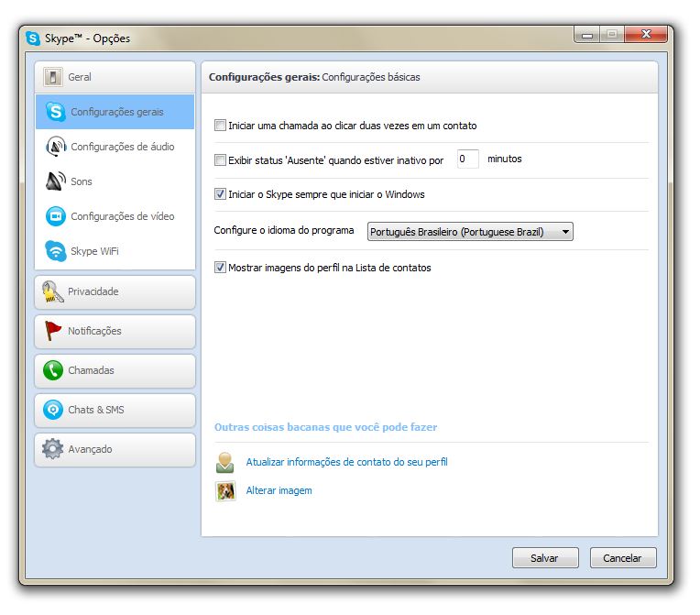The height and width of the screenshot is (615, 700).
Task: Click the Salvar button
Action: click(545, 558)
